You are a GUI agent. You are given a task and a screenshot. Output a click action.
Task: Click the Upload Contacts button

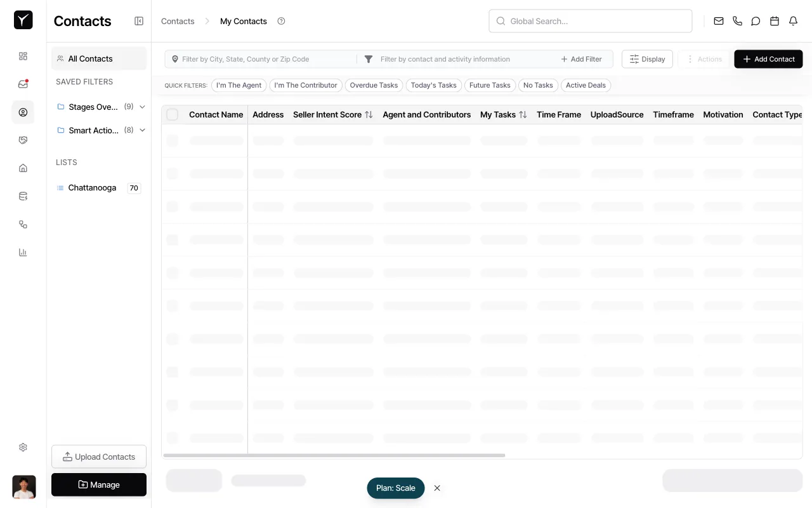tap(99, 457)
